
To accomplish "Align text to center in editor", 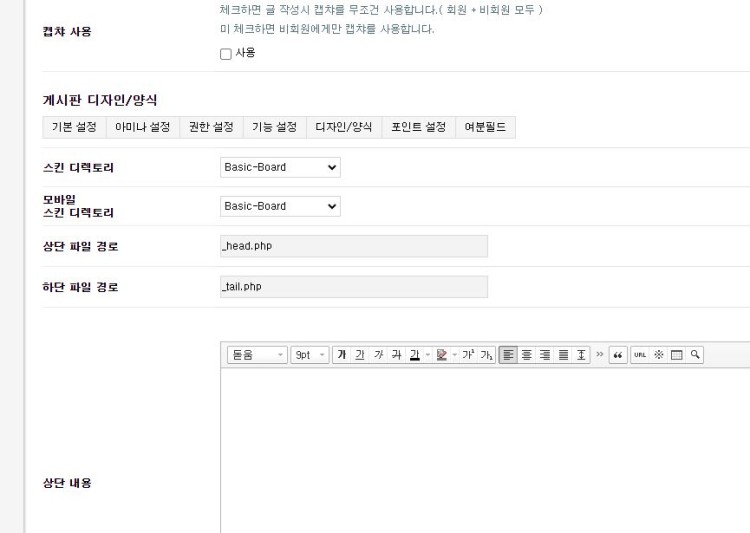I will click(x=527, y=355).
